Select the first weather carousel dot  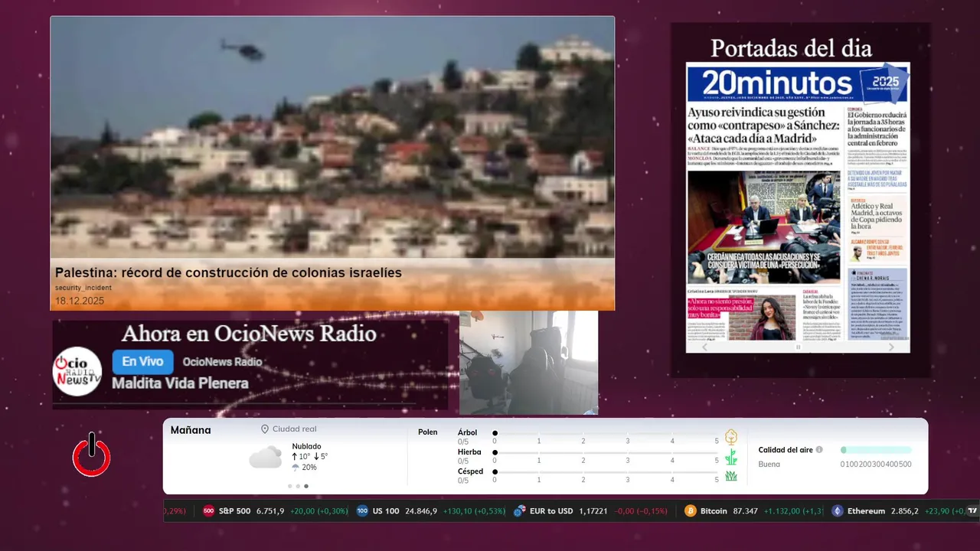click(x=289, y=486)
